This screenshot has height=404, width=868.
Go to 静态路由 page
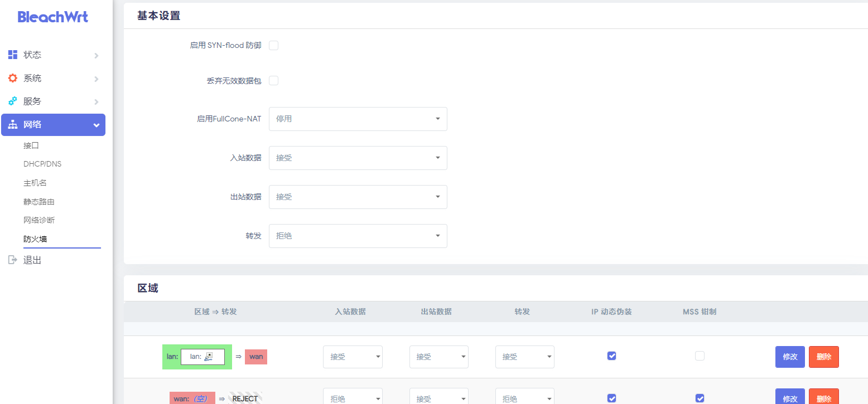point(39,202)
